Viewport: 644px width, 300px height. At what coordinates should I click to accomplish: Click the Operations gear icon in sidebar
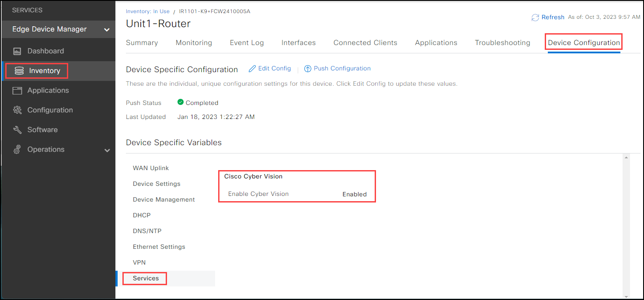pos(17,150)
